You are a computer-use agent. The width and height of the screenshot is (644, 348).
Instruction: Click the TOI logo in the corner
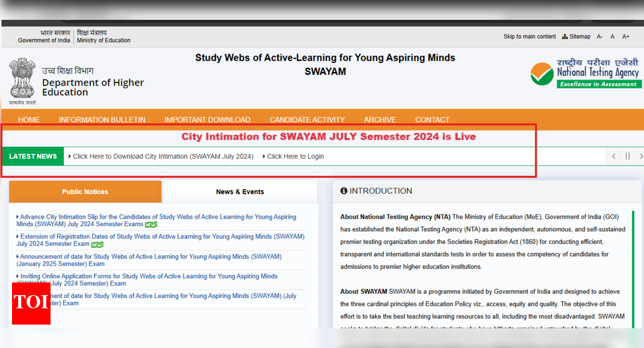31,305
